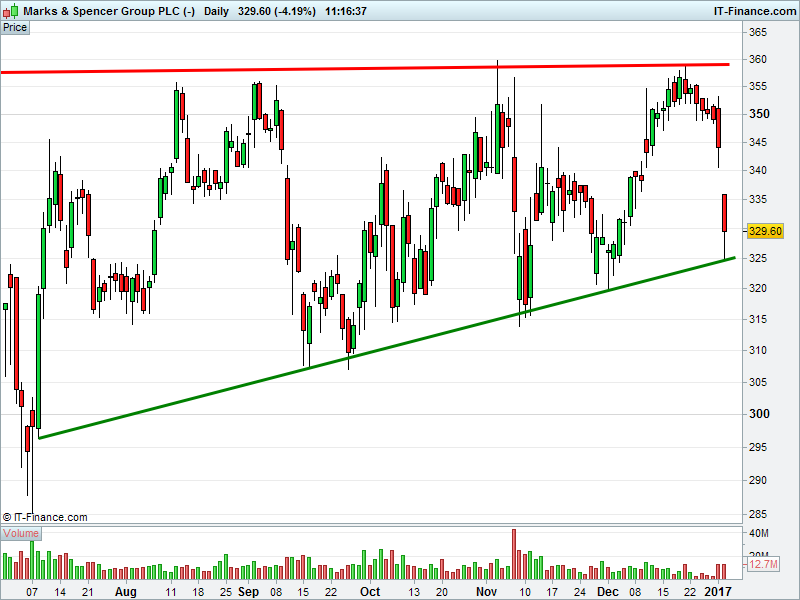
Task: Click the Sep date axis label
Action: coord(248,592)
